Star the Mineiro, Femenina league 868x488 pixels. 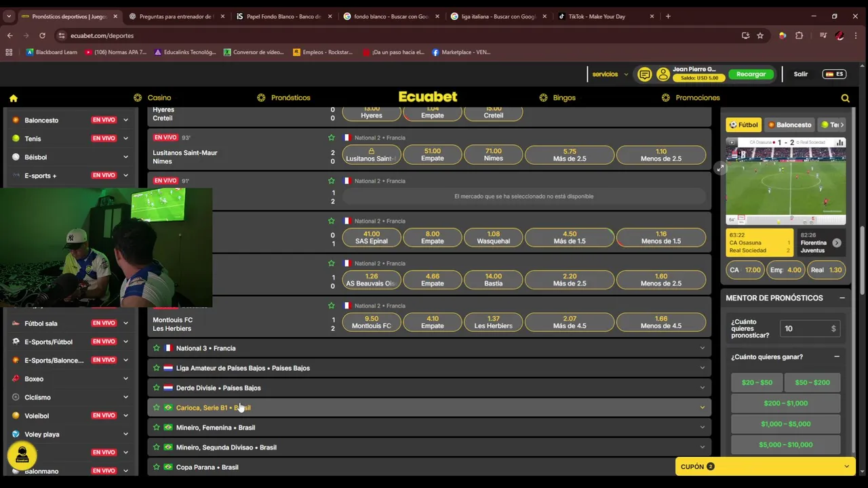click(x=157, y=428)
